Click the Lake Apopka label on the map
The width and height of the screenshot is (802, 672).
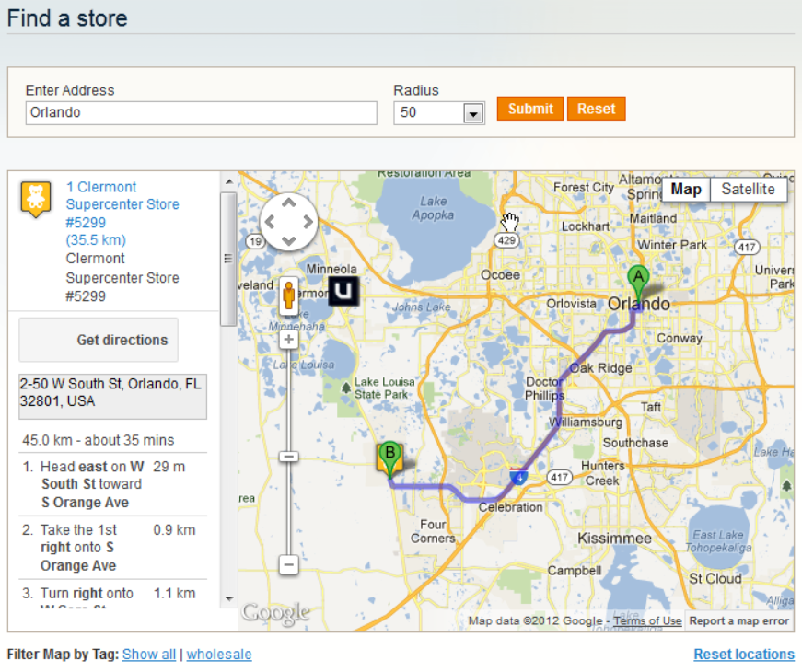click(x=433, y=208)
